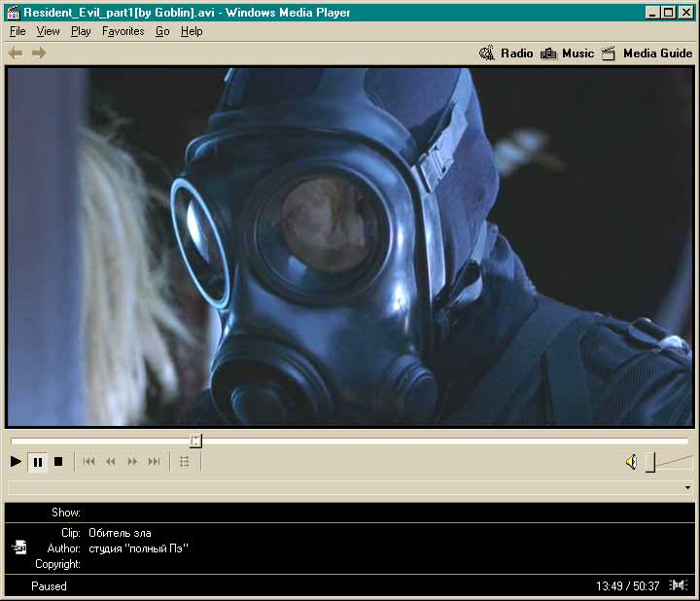Skip back to previous track
The width and height of the screenshot is (700, 601).
(88, 461)
